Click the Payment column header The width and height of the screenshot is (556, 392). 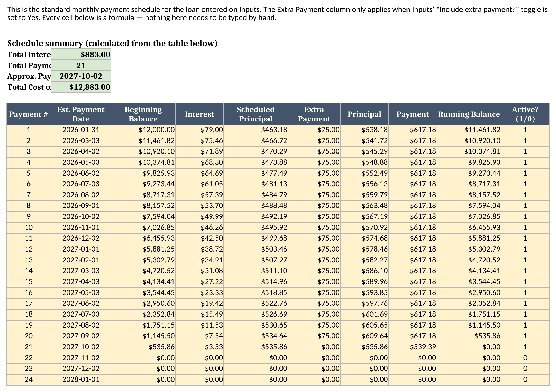[x=412, y=114]
